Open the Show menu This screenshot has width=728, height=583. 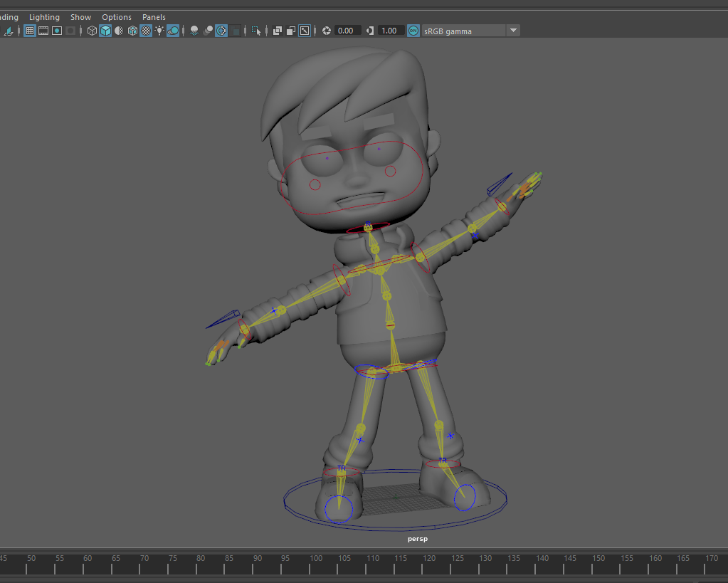[x=80, y=17]
